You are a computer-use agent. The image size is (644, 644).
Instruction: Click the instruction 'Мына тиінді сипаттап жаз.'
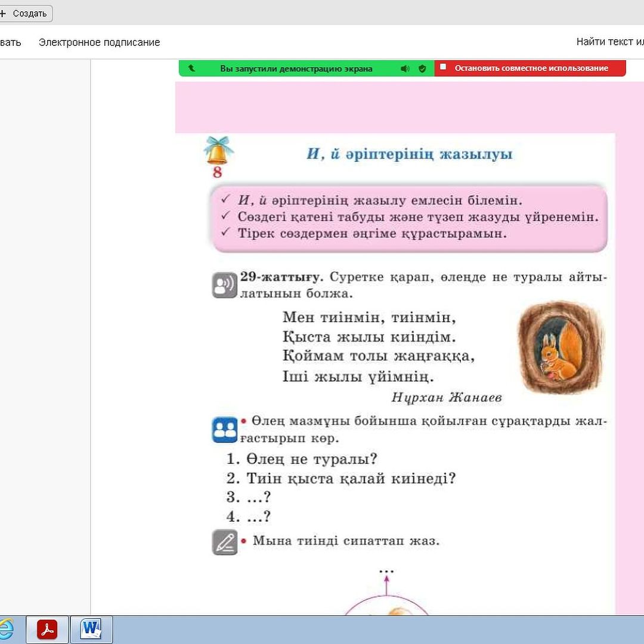(x=346, y=541)
